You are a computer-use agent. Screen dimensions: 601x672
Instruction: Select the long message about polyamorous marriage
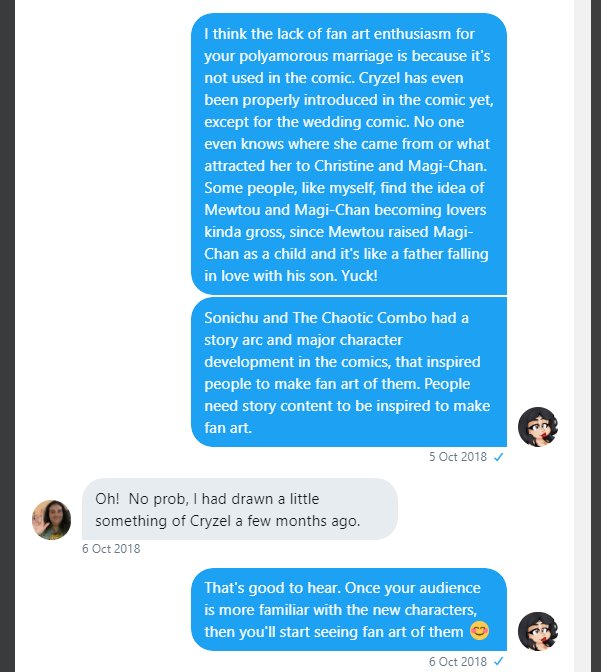coord(349,154)
